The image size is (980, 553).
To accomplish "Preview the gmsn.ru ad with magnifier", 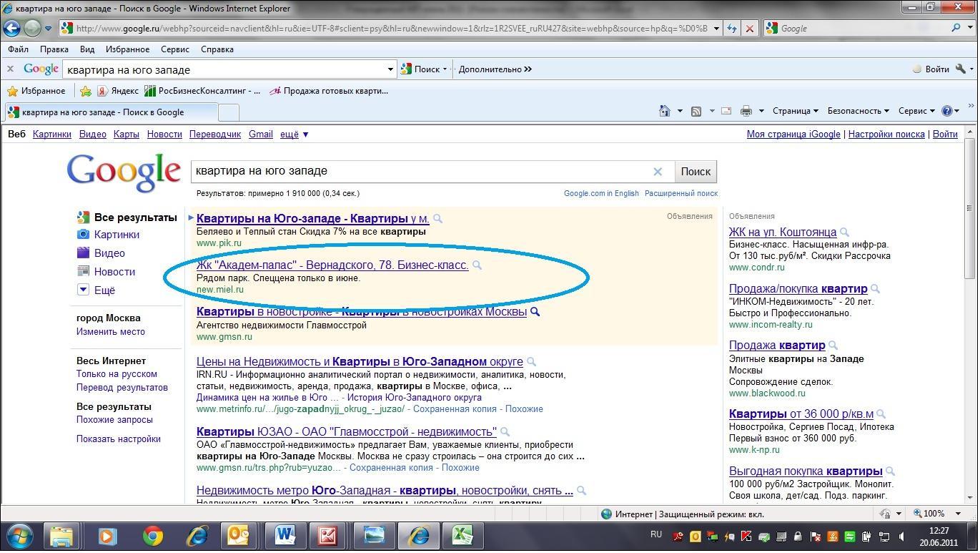I will 535,312.
